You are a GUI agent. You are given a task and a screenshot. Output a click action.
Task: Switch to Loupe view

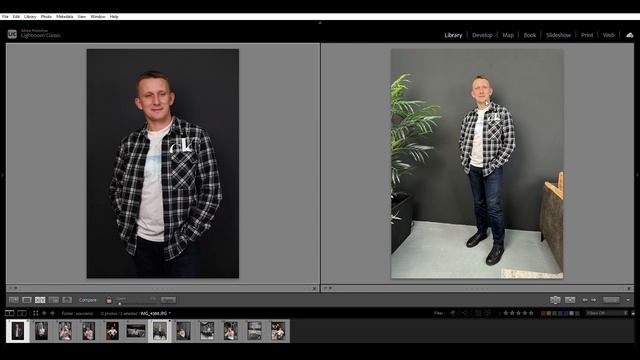tap(27, 300)
